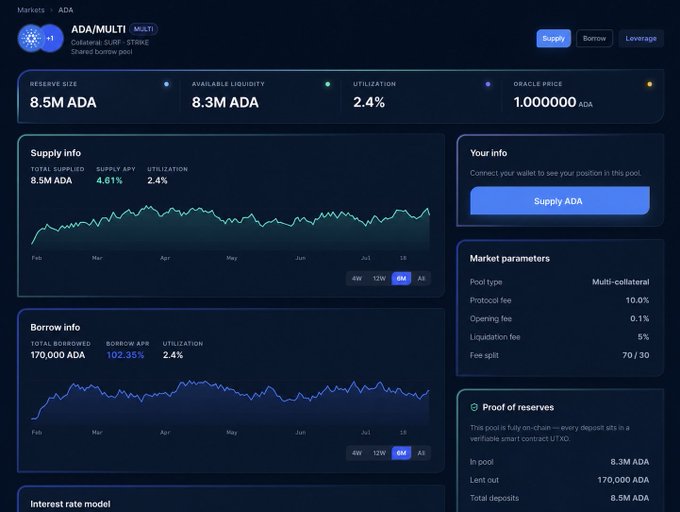
Task: Click the Total Borrowed value 170,000 ADA
Action: click(58, 355)
